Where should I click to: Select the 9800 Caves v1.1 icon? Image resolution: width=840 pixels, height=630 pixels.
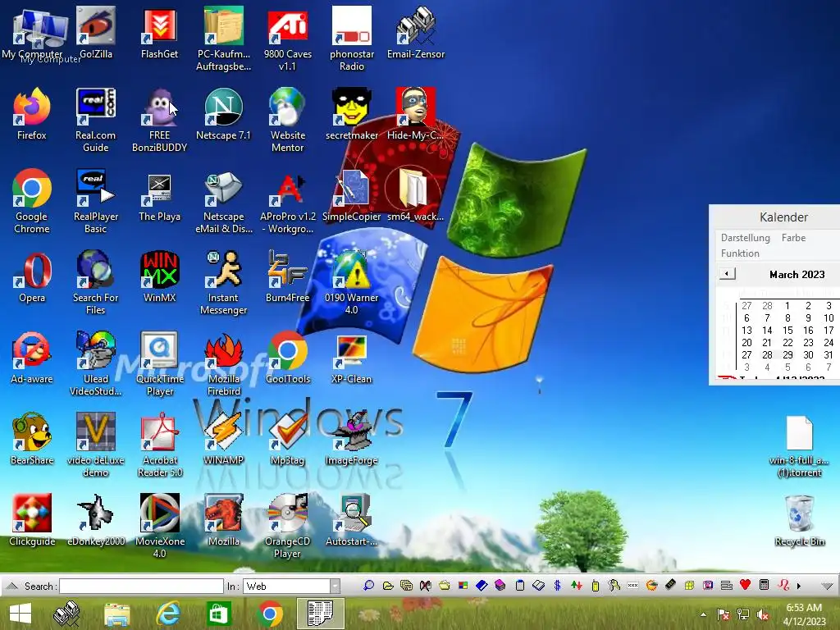click(x=288, y=39)
